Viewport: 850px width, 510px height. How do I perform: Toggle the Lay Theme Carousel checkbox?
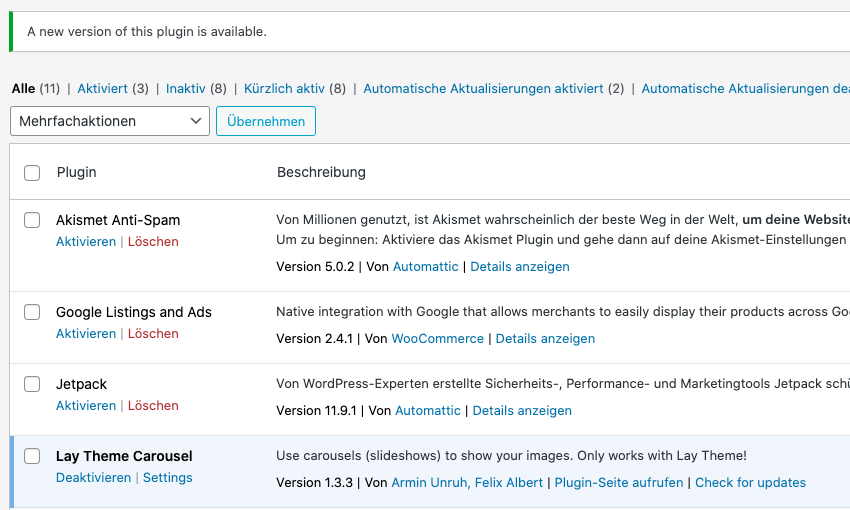pos(32,456)
